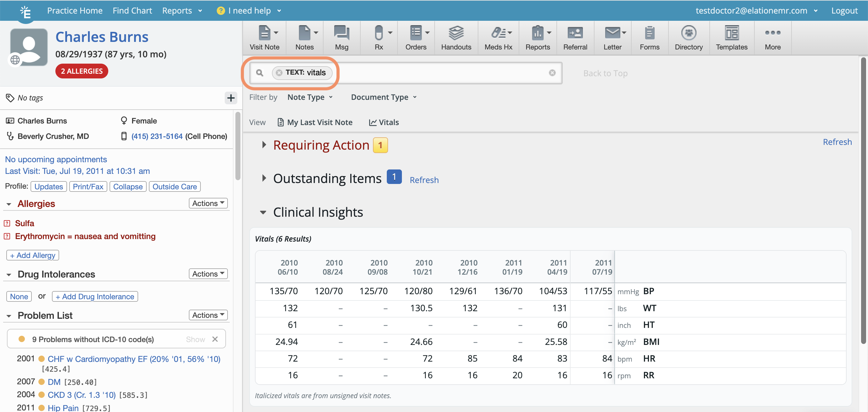Image resolution: width=868 pixels, height=412 pixels.
Task: Open the Reports menu in top bar
Action: pyautogui.click(x=182, y=10)
